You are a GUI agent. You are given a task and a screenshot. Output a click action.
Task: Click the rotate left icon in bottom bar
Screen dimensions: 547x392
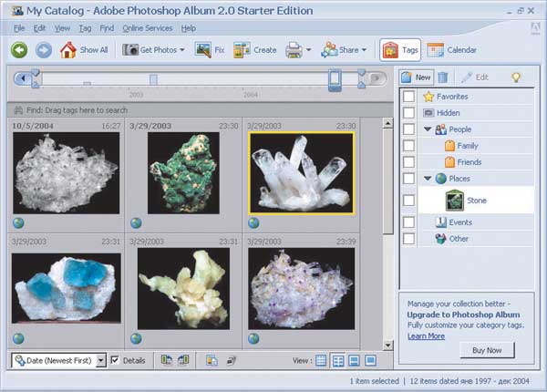[167, 360]
